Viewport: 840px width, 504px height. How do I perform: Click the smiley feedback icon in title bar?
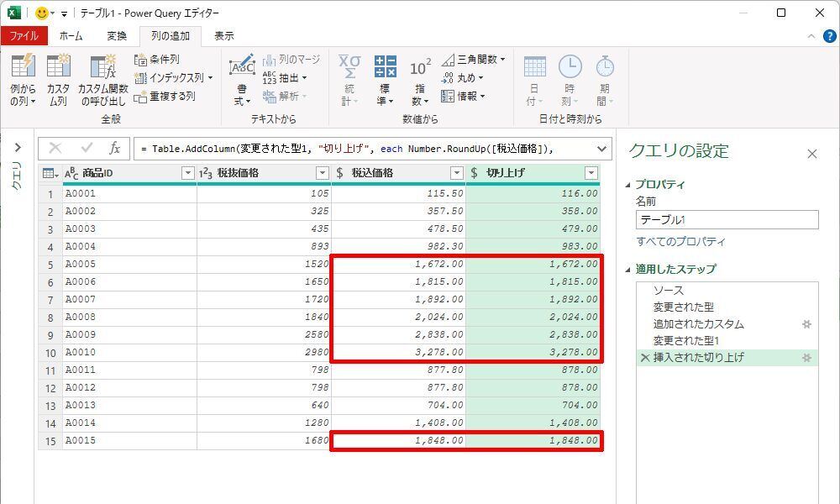pyautogui.click(x=41, y=13)
